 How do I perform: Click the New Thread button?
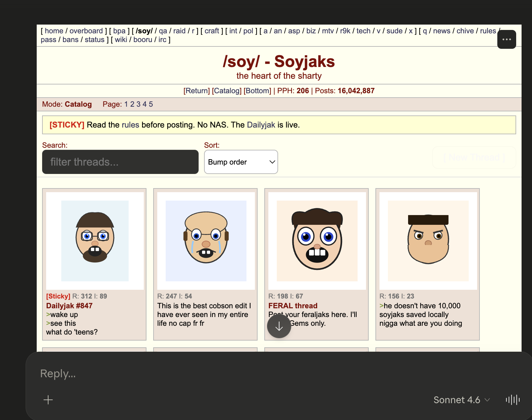tap(474, 157)
